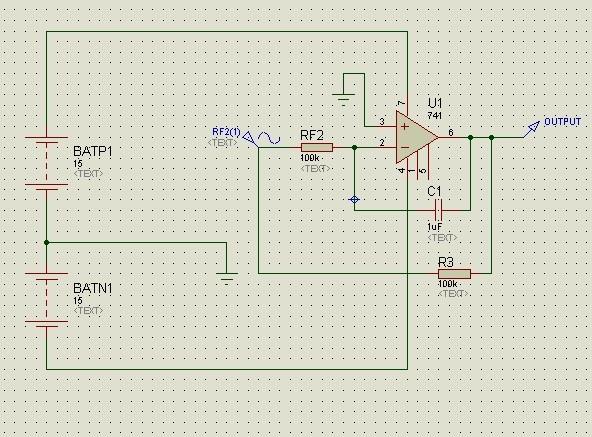Select the U1 741 op-amp symbol
This screenshot has height=437, width=592.
coord(416,137)
